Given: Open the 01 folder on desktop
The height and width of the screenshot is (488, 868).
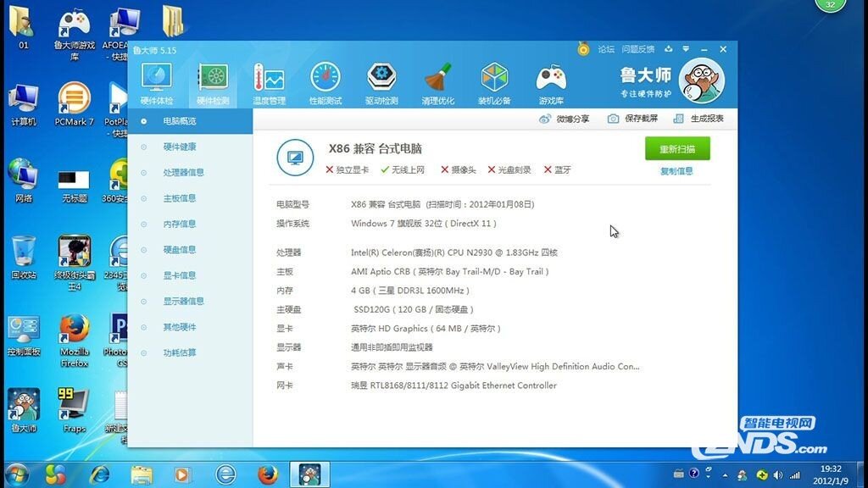Looking at the screenshot, I should 23,29.
